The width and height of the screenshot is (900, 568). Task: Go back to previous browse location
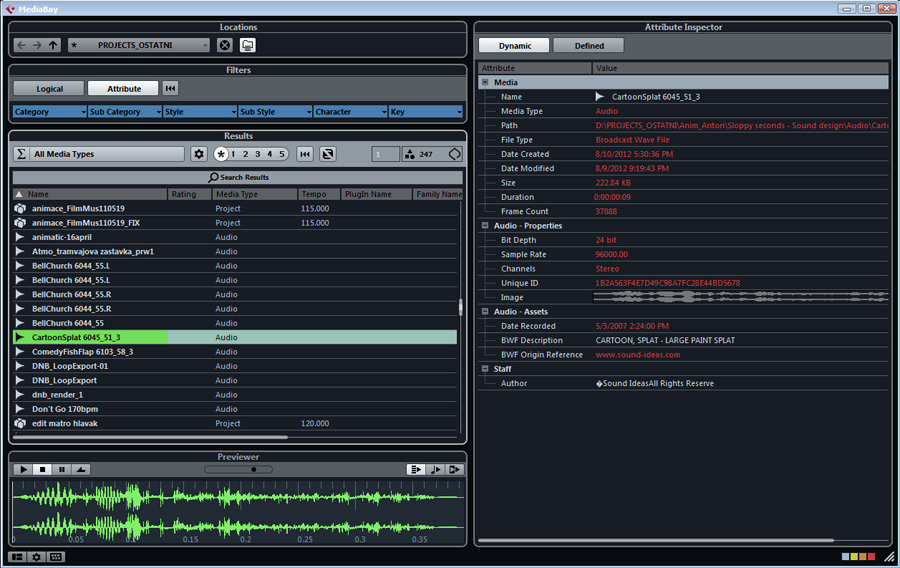pos(21,45)
